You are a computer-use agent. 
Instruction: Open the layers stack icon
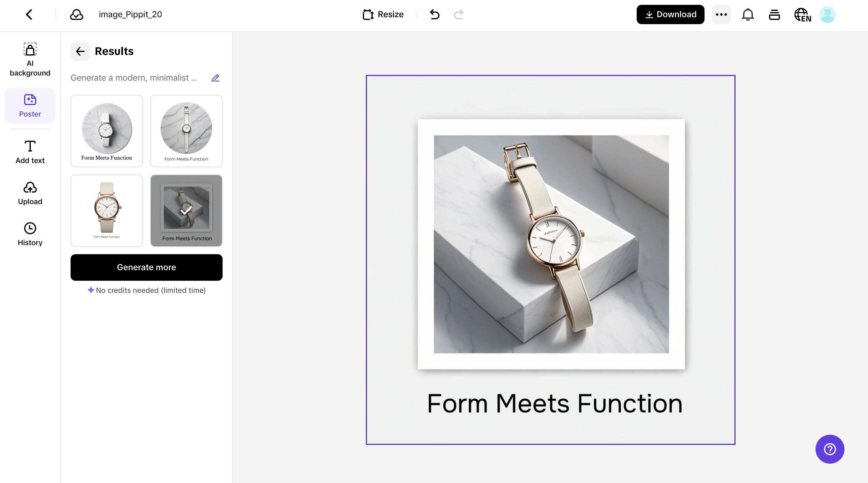click(774, 14)
